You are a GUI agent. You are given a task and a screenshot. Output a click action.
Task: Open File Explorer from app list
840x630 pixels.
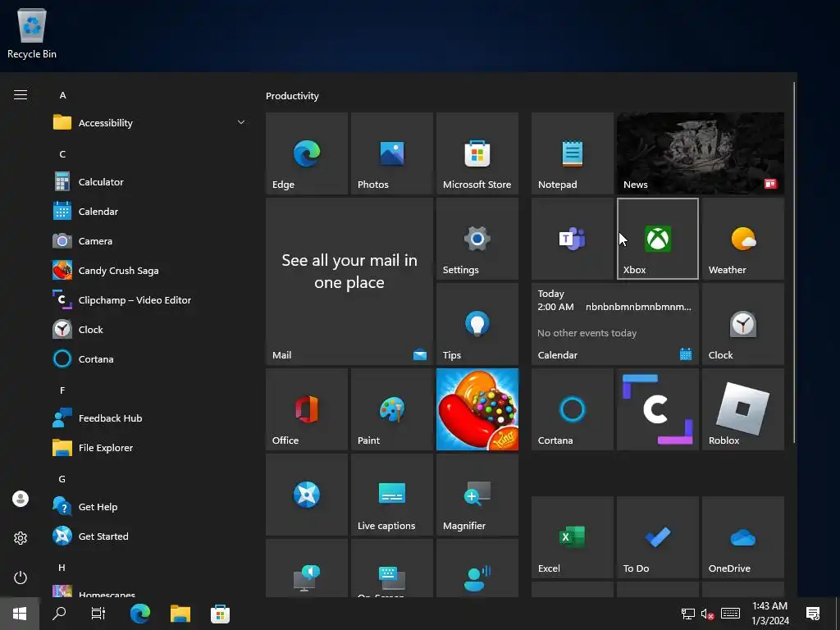[150, 447]
